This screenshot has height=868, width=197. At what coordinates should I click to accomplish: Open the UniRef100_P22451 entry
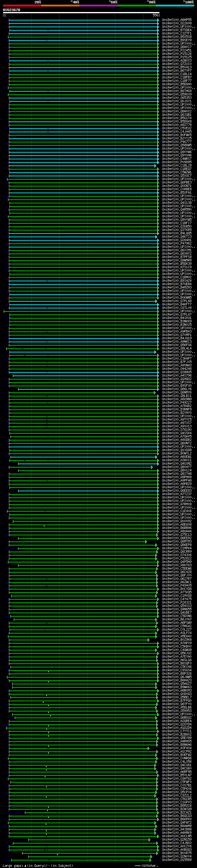pos(176,50)
